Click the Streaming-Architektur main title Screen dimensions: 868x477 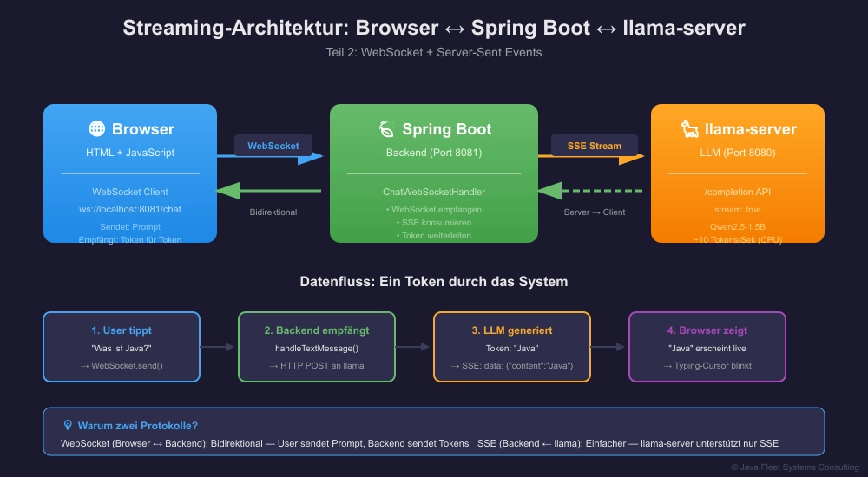[433, 28]
